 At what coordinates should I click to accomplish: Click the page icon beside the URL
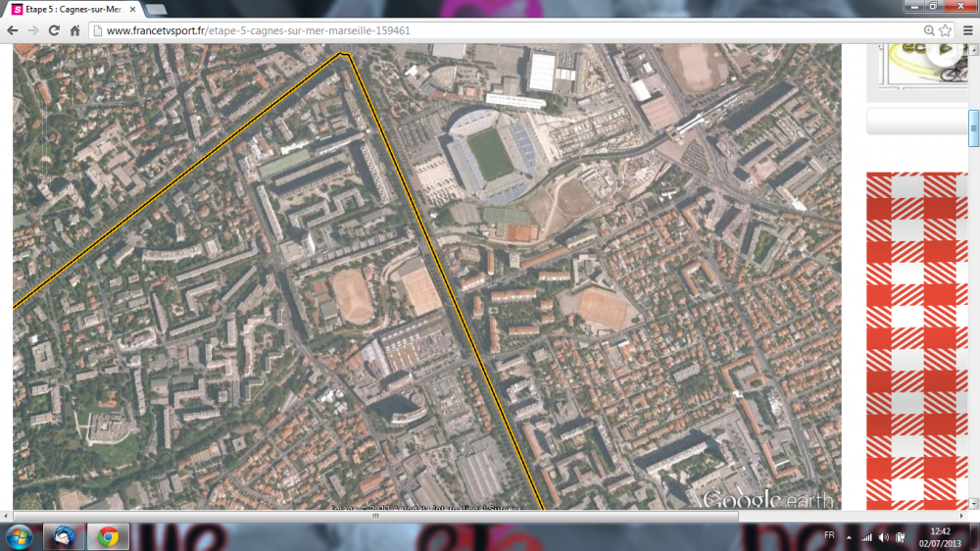[97, 30]
